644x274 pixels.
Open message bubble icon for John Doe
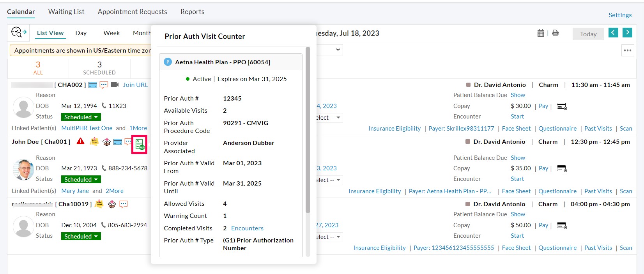tap(128, 142)
